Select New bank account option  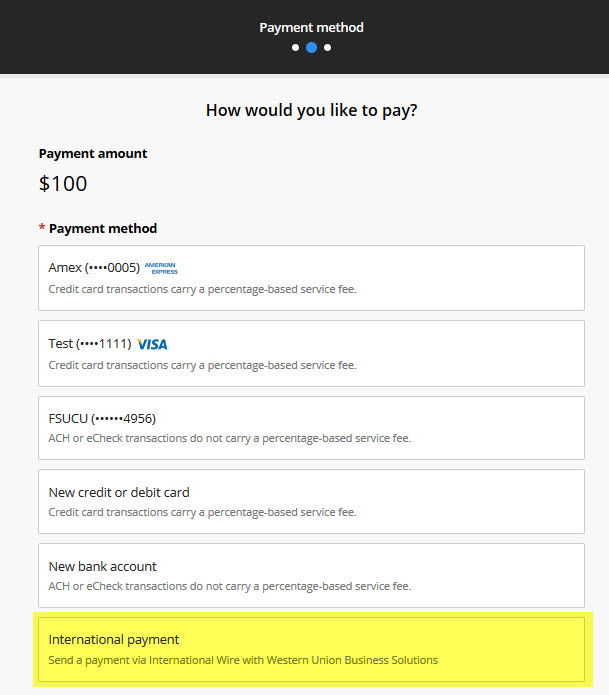pyautogui.click(x=312, y=576)
